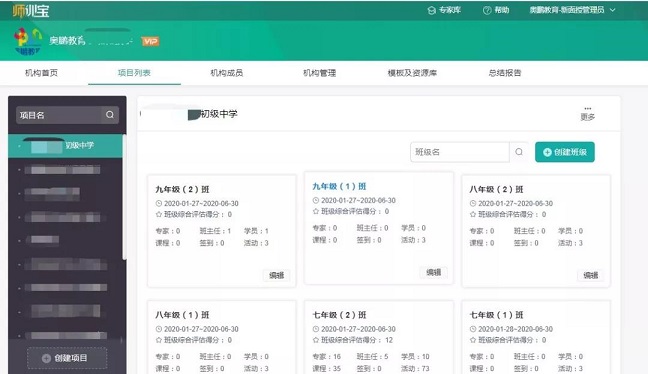Open the 八年级（1）班 class title
The width and height of the screenshot is (648, 374).
(182, 315)
